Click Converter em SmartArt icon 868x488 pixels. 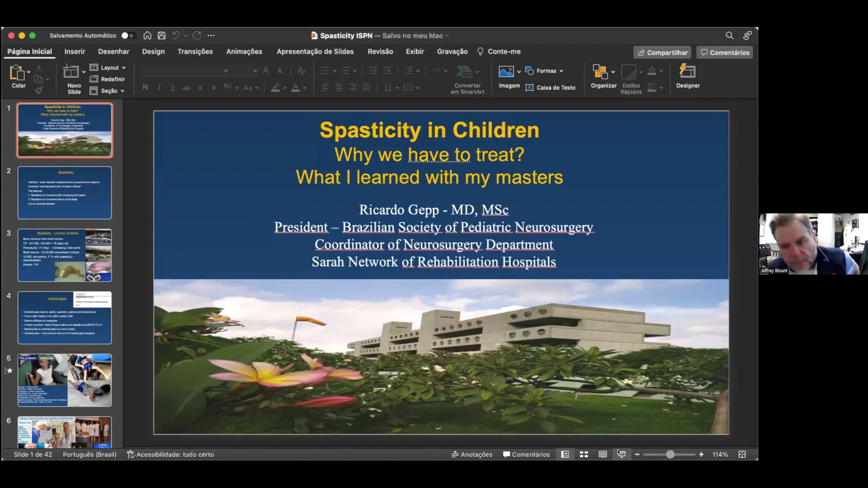pos(464,71)
